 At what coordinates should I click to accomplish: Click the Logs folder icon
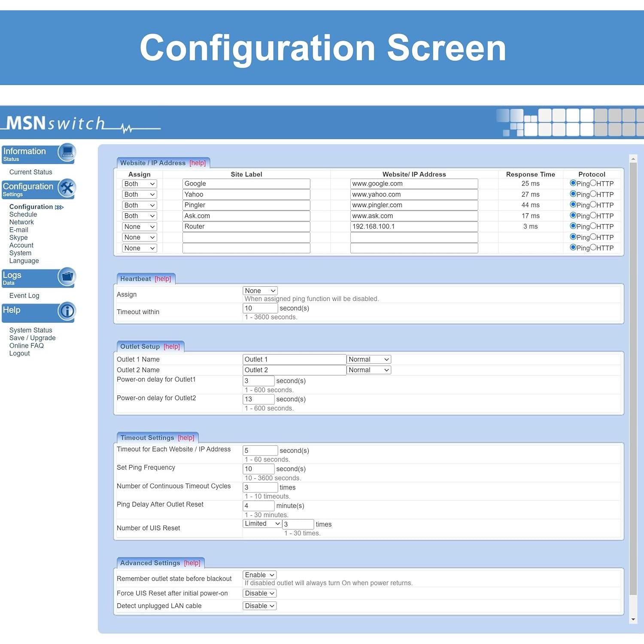coord(67,277)
